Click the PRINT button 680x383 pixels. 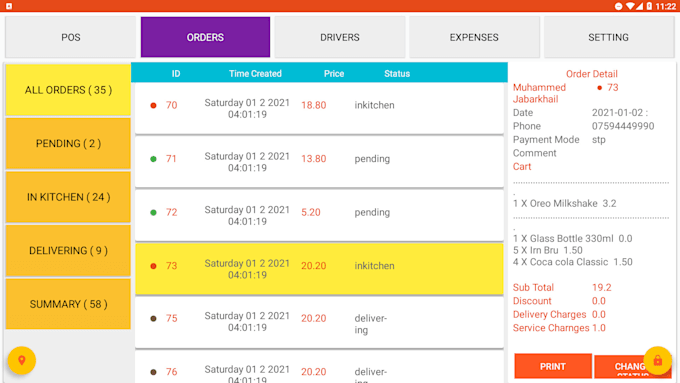tap(553, 367)
